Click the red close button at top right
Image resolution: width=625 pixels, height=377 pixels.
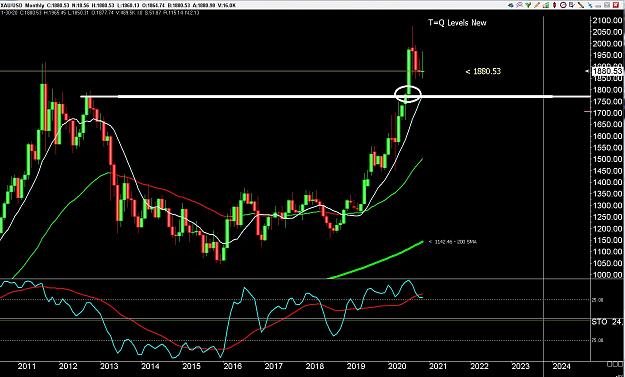616,5
